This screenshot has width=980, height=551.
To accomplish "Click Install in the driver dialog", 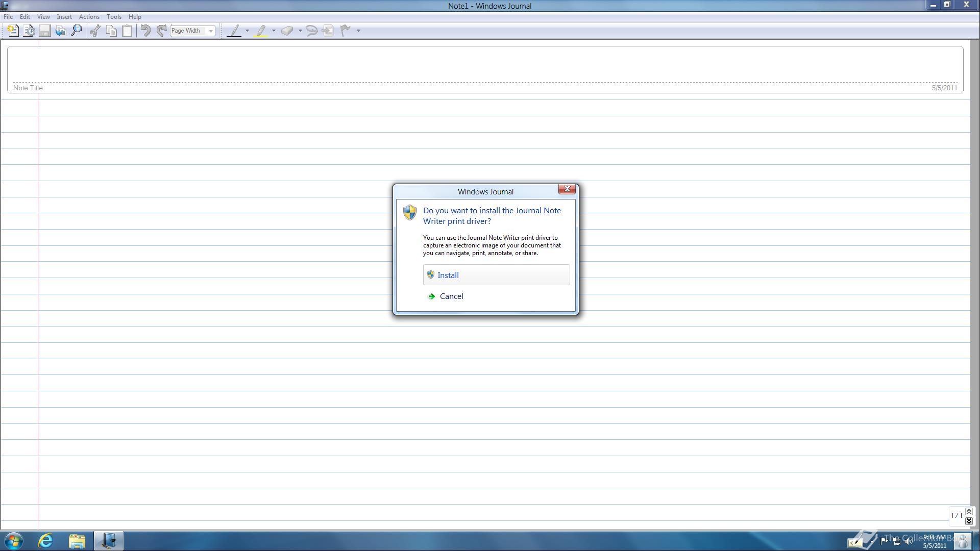I will (x=496, y=275).
